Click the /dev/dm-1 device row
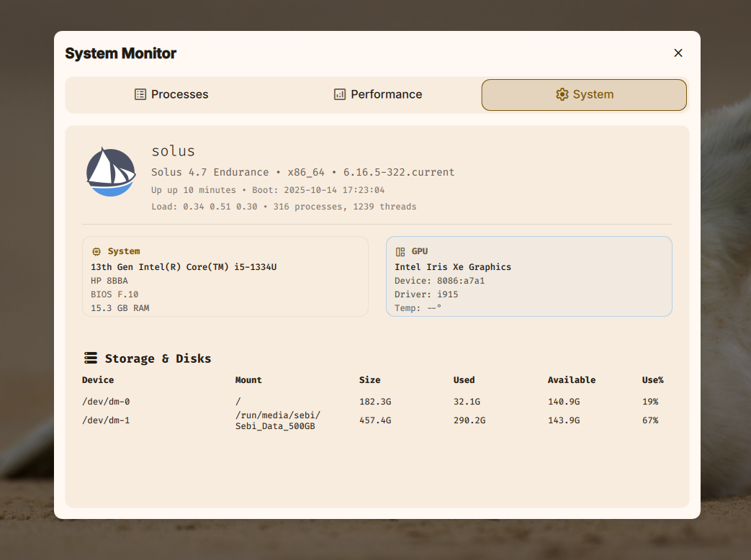Viewport: 751px width, 560px height. [106, 420]
